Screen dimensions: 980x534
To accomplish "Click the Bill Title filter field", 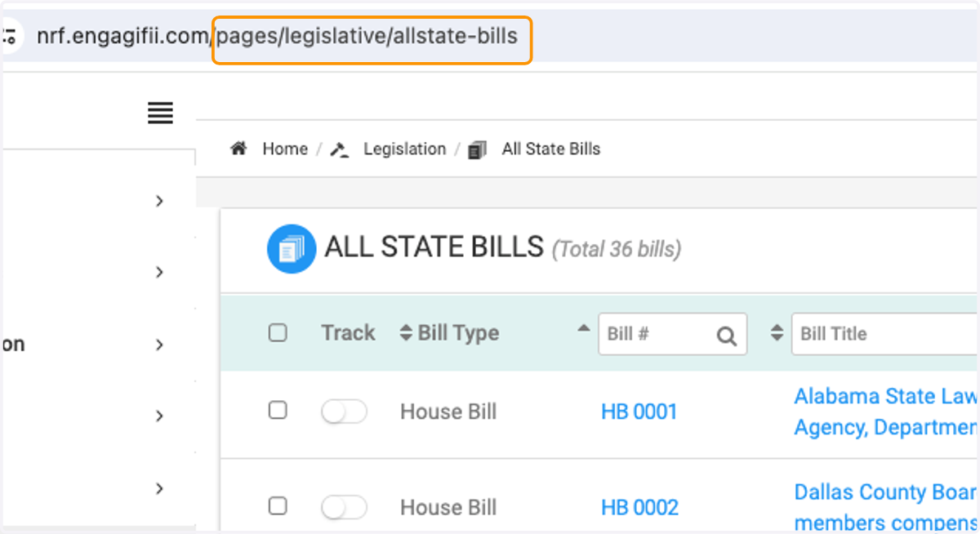I will tap(885, 334).
